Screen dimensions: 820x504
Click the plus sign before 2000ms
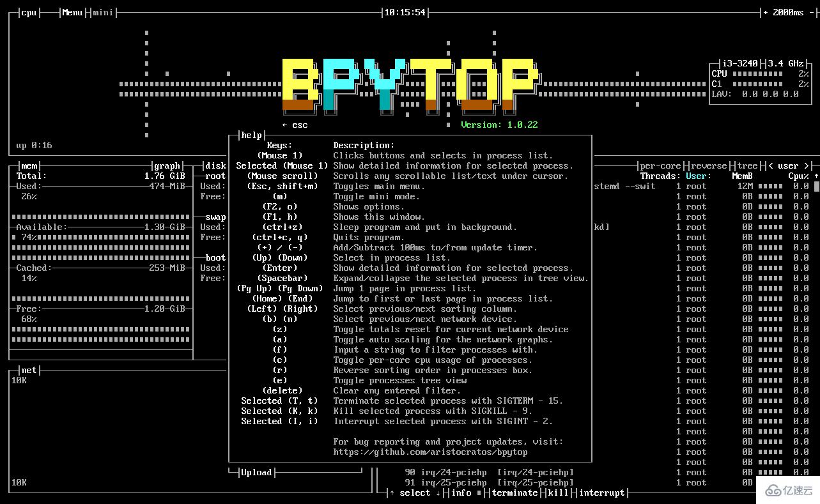(766, 12)
